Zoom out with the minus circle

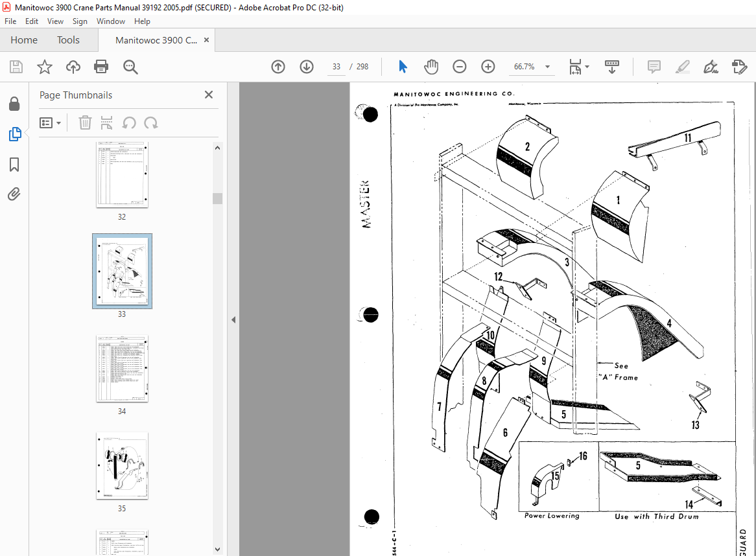click(460, 67)
